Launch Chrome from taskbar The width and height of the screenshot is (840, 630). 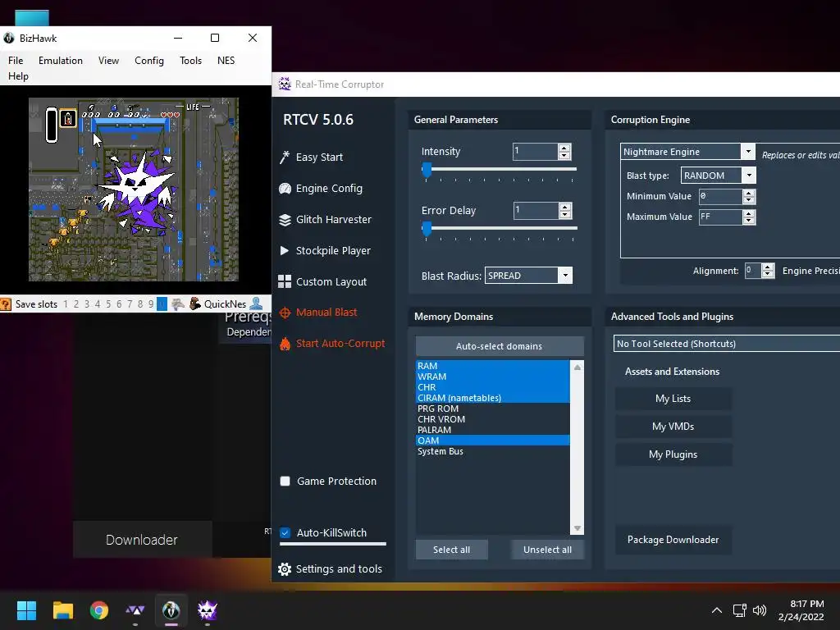click(99, 610)
